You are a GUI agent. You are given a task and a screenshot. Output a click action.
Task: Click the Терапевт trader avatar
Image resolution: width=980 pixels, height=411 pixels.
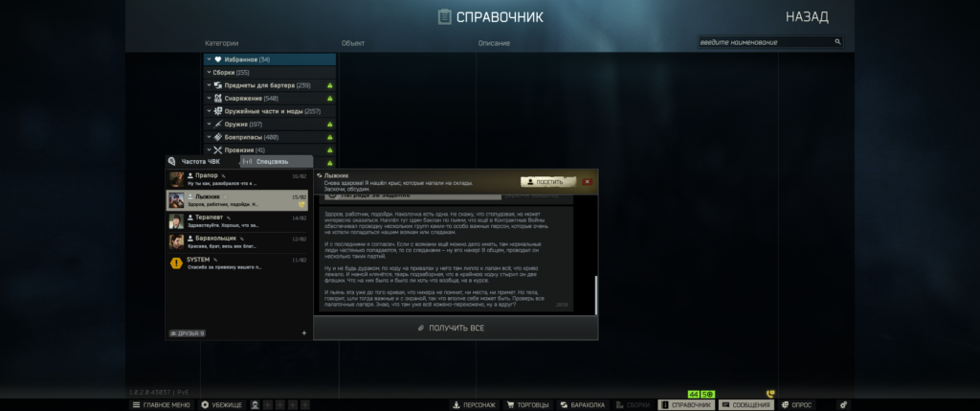177,221
